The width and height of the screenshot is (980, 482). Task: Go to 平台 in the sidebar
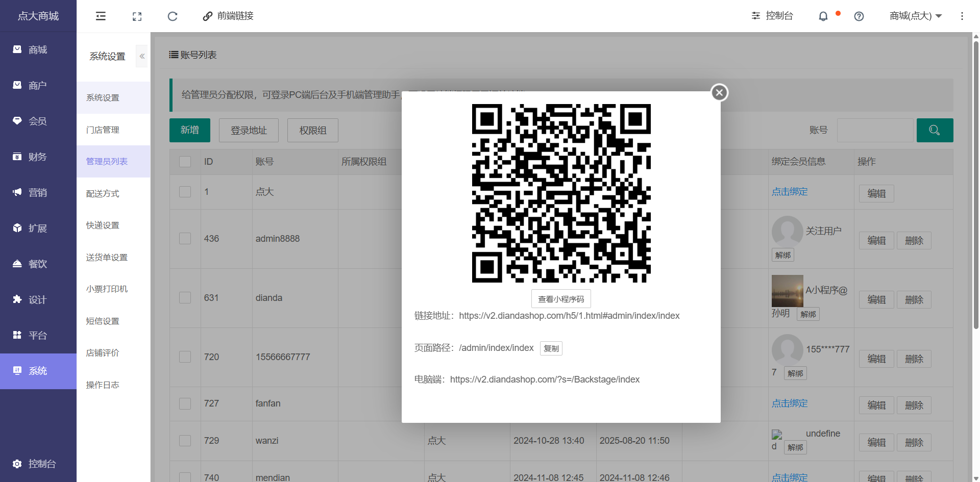[x=38, y=335]
